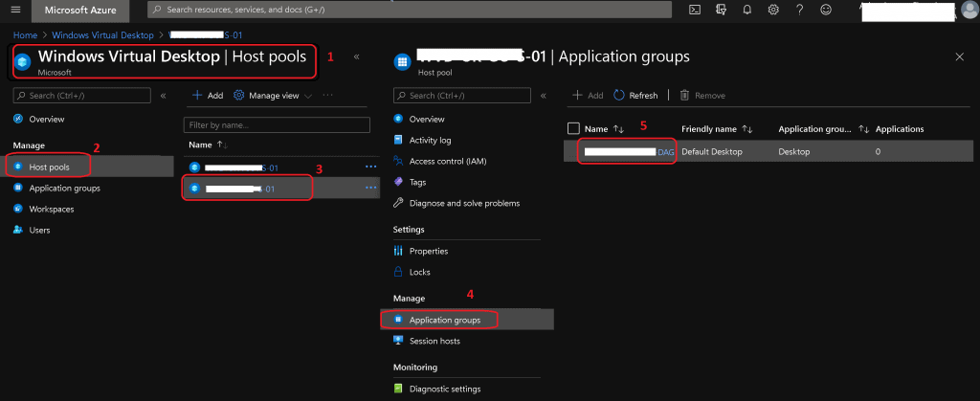
Task: Open the account avatar menu
Action: [968, 10]
